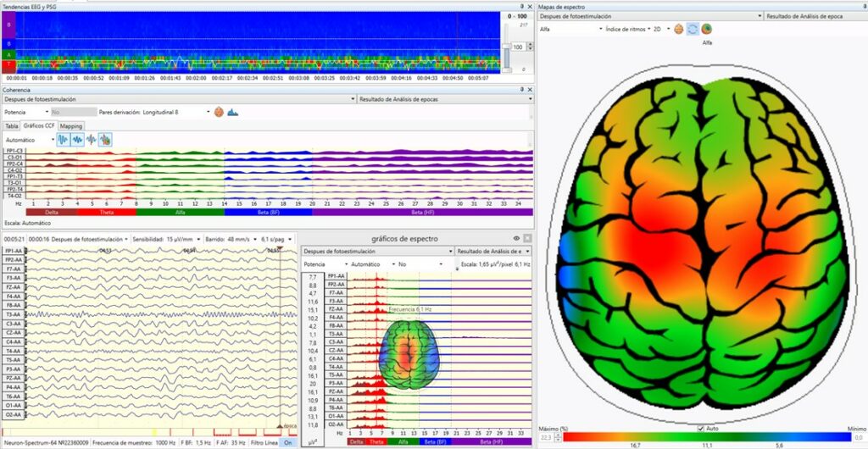The width and height of the screenshot is (868, 449).
Task: Click the P3-AA channel label in gráficos de espectro
Action: 336,383
